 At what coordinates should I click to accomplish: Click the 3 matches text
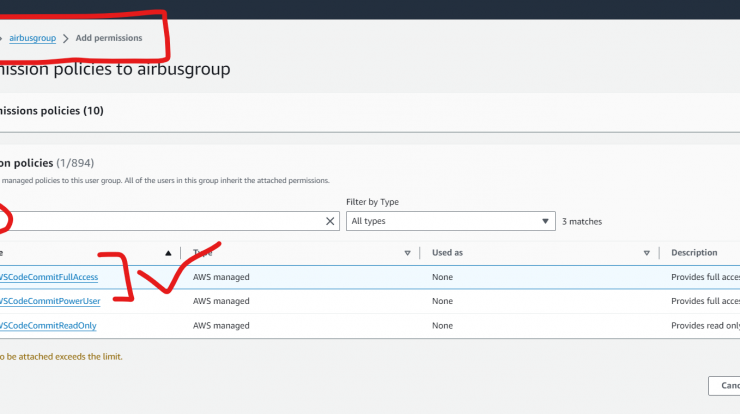tap(581, 221)
